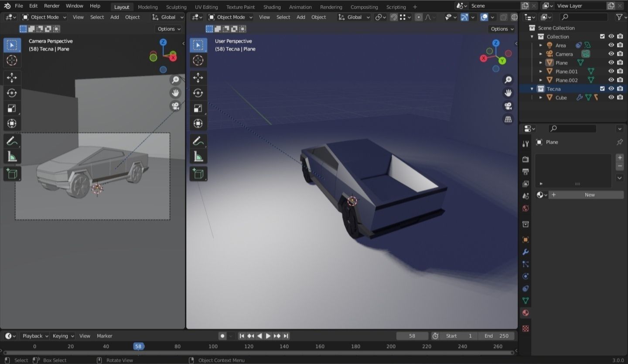Select the Cursor tool in User Perspective viewport
This screenshot has width=628, height=364.
tap(198, 60)
